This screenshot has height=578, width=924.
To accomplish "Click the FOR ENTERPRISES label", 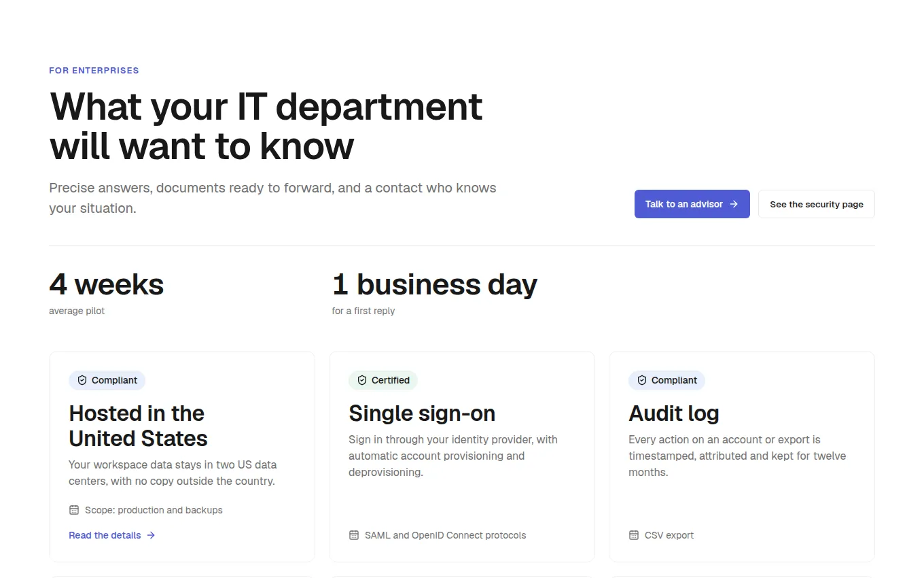I will pyautogui.click(x=94, y=70).
